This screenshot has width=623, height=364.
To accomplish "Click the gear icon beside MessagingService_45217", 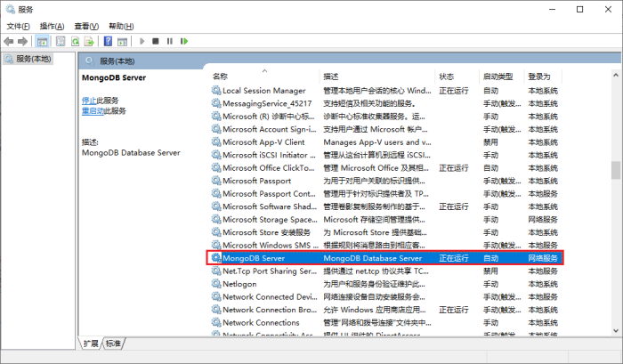I will [x=216, y=103].
